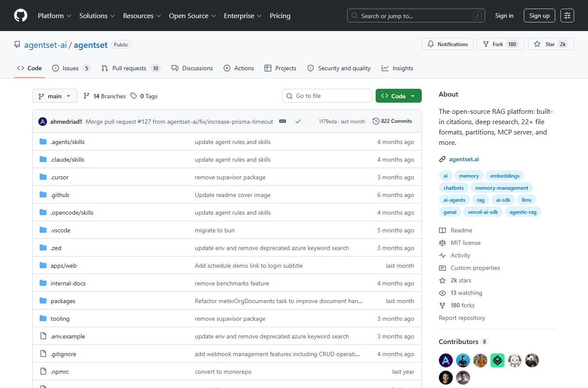The width and height of the screenshot is (588, 388).
Task: Open the main branch selector dropdown
Action: [55, 96]
